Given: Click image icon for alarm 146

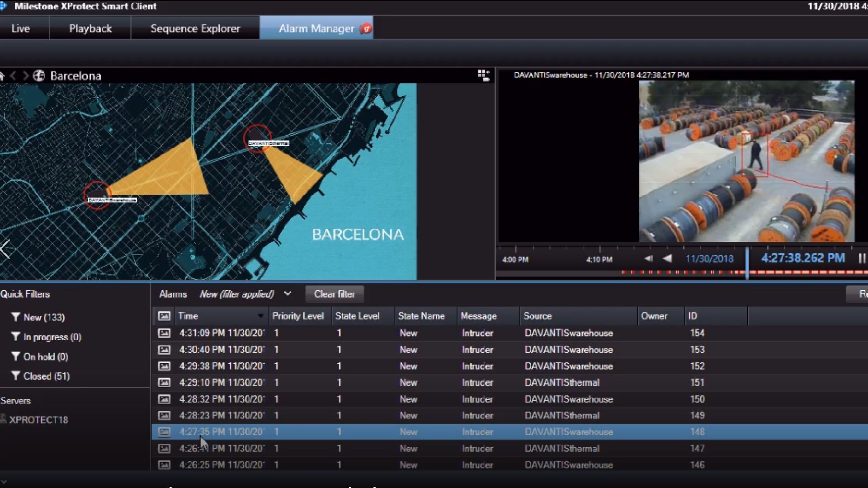Looking at the screenshot, I should click(x=164, y=465).
